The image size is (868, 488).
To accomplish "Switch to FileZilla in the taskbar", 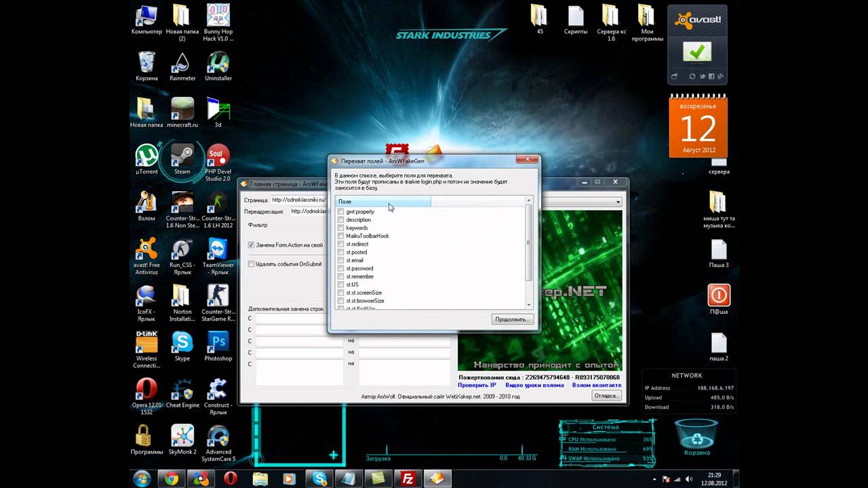I will tap(408, 479).
